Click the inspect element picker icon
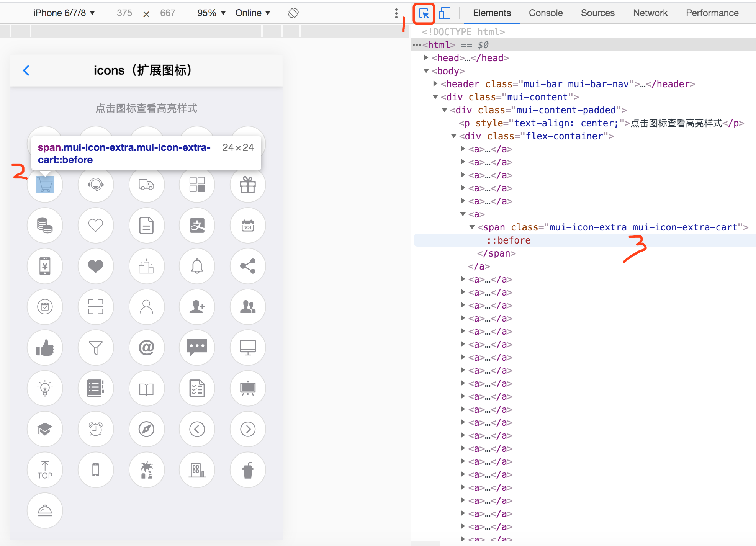The width and height of the screenshot is (756, 546). [424, 13]
